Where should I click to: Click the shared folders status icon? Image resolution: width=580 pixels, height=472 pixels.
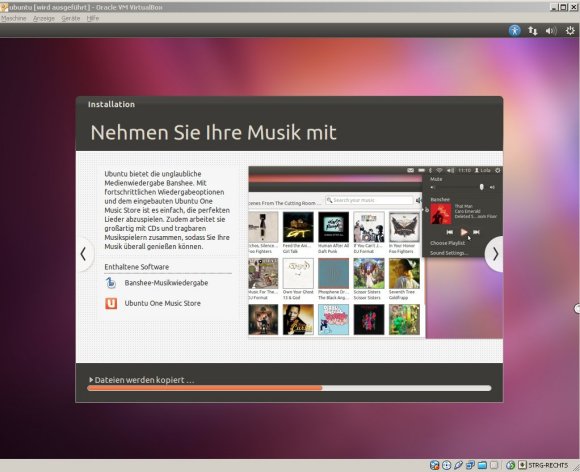[482, 465]
